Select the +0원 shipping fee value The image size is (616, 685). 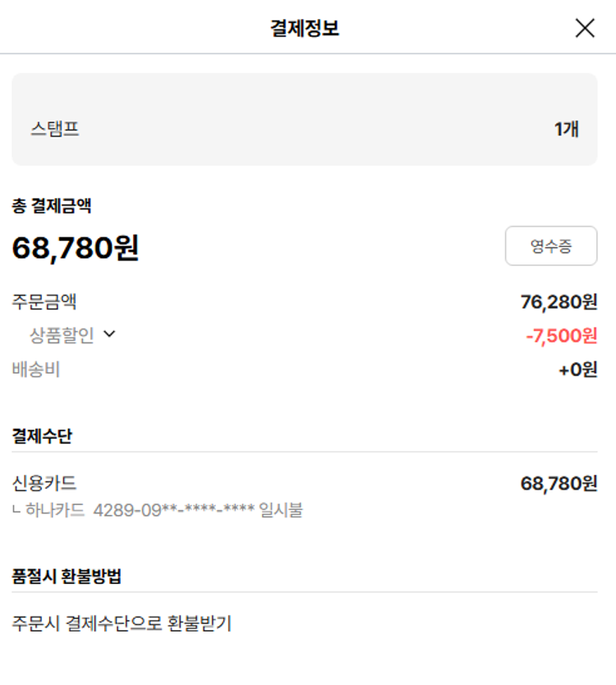pos(577,370)
